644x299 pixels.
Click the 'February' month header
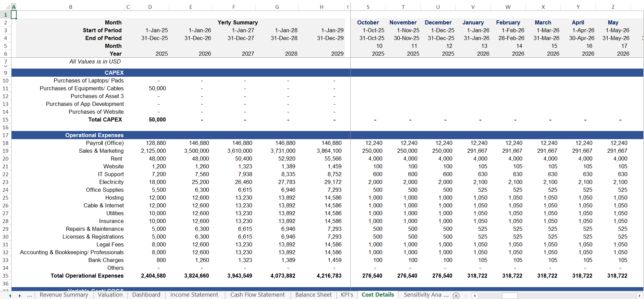point(508,22)
